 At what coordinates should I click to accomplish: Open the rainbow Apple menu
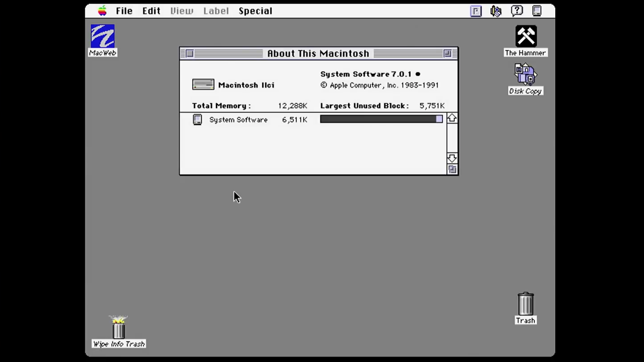[x=103, y=11]
